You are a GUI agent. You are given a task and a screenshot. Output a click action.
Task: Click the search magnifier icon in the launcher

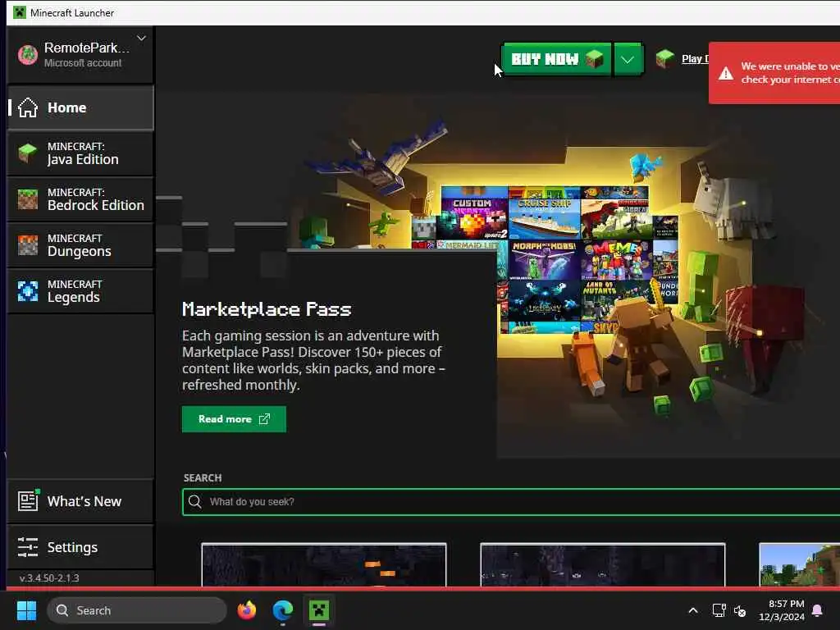(x=195, y=501)
